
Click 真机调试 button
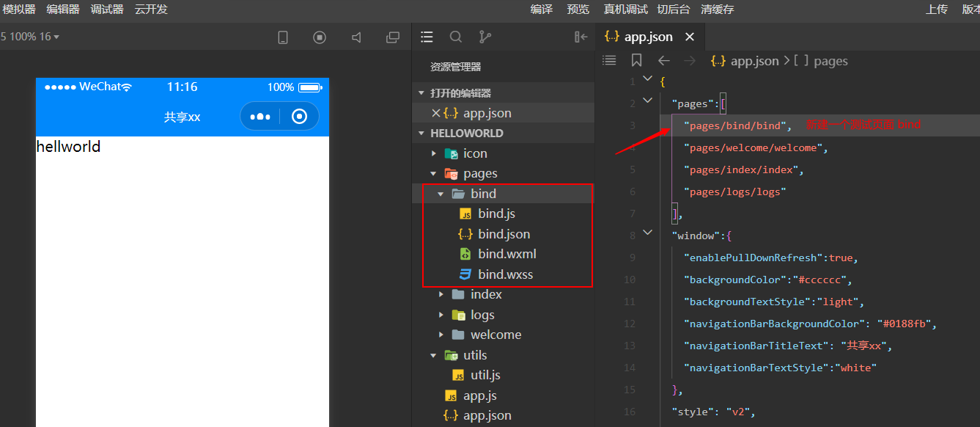(x=626, y=10)
